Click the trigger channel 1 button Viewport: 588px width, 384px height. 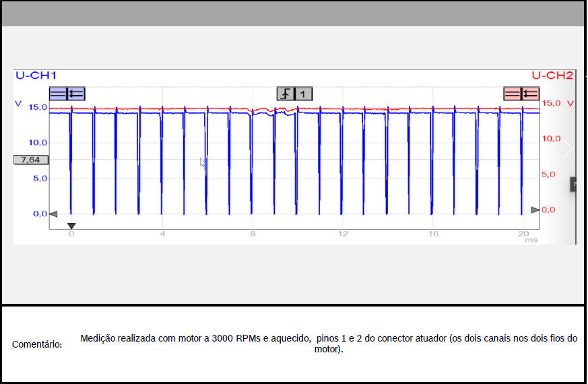pyautogui.click(x=304, y=94)
